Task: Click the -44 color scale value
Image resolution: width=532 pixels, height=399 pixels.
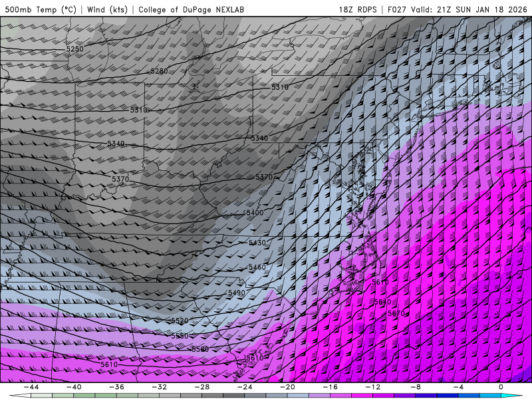Action: click(31, 387)
